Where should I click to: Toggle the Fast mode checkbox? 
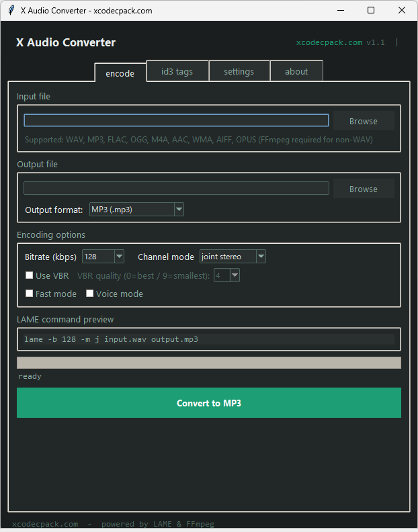pos(30,294)
